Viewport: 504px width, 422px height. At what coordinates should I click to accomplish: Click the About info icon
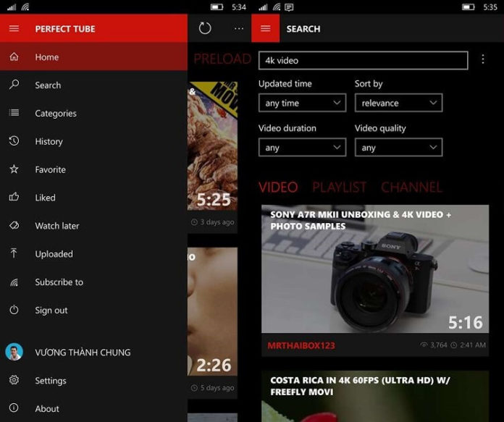coord(14,408)
